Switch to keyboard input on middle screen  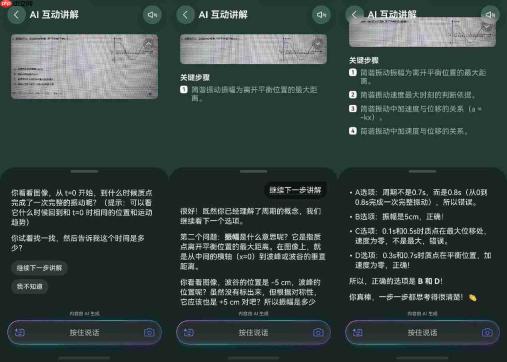pos(189,332)
